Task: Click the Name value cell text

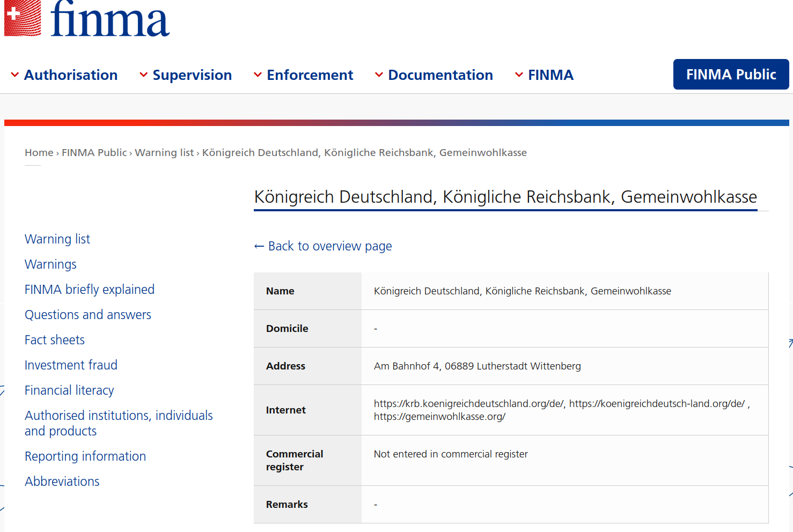Action: [x=523, y=291]
